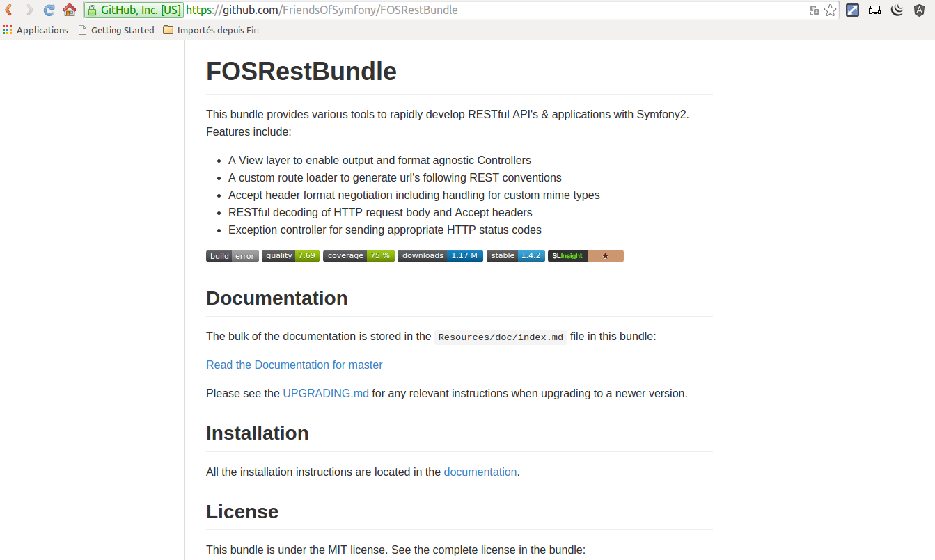Click the translate page icon in address bar

[x=815, y=10]
